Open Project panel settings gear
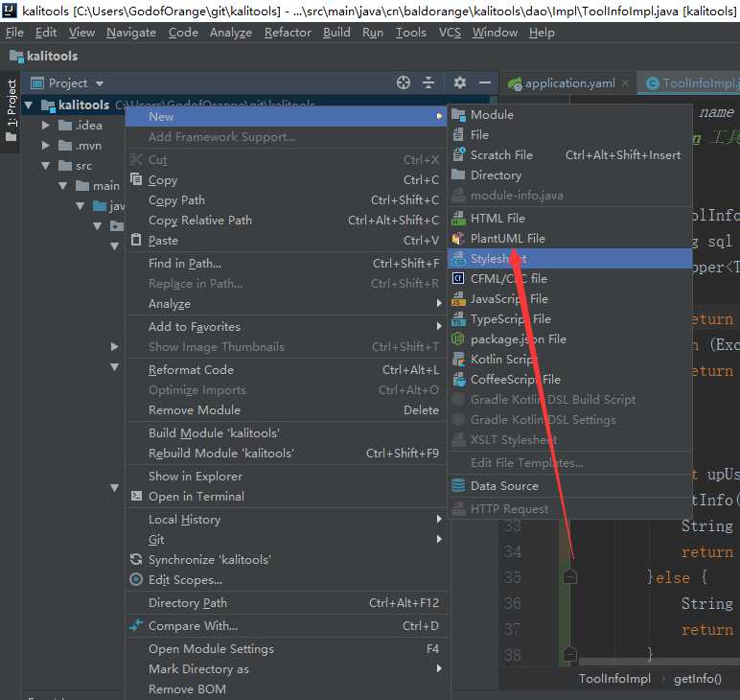Screen dimensions: 740x700 click(x=460, y=83)
